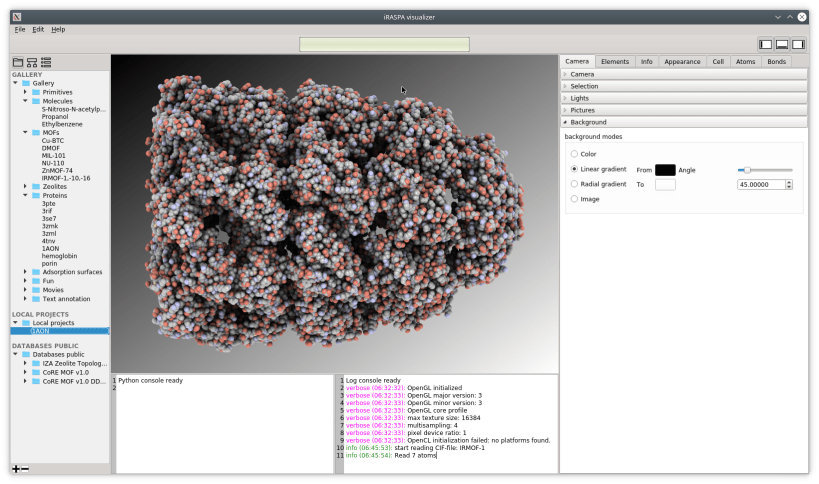Remove the project with minus button
This screenshot has height=484, width=819.
pyautogui.click(x=25, y=469)
